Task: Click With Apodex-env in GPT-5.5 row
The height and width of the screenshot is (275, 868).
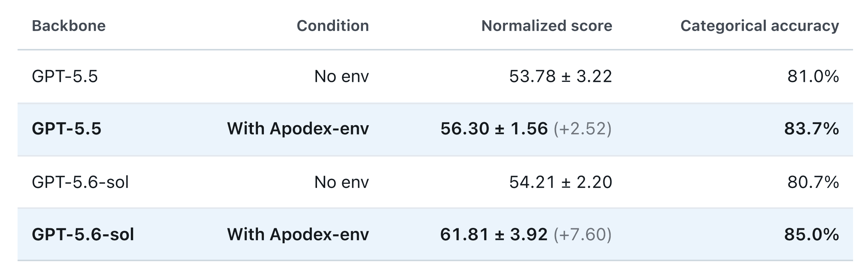Action: [298, 129]
